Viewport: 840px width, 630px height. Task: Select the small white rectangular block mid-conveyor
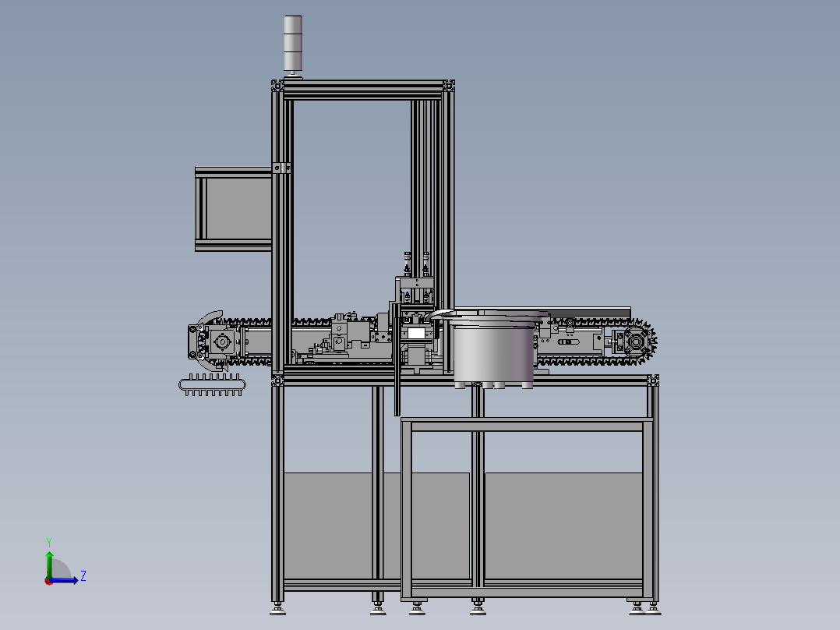[x=416, y=334]
